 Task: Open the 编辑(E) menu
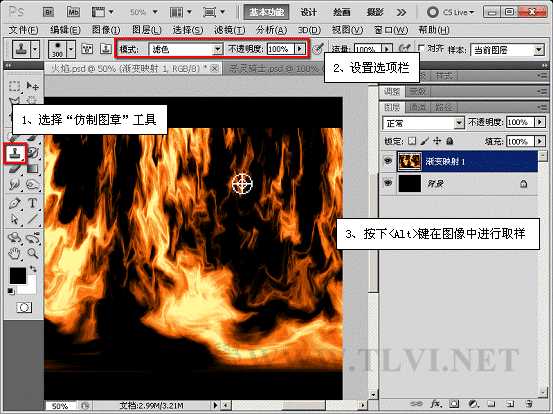[x=65, y=30]
